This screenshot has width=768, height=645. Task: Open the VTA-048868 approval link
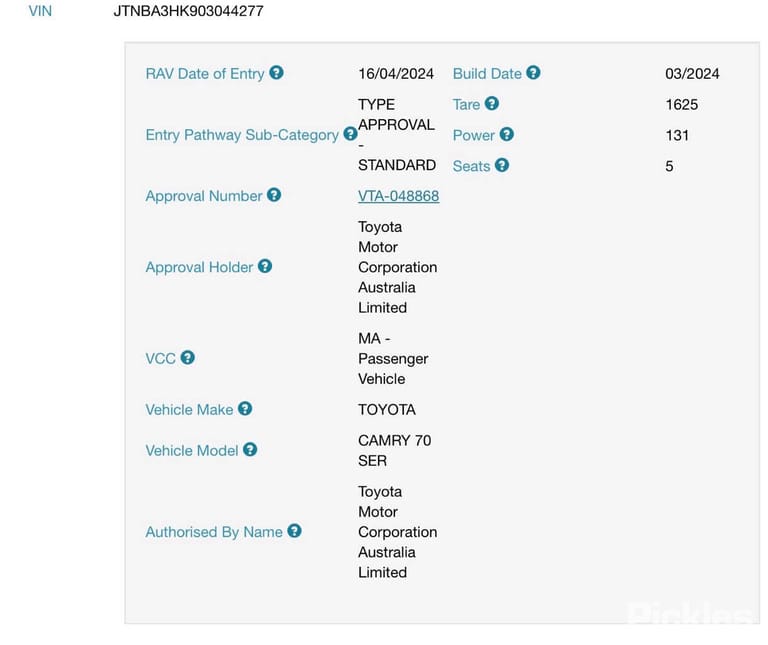pyautogui.click(x=398, y=196)
